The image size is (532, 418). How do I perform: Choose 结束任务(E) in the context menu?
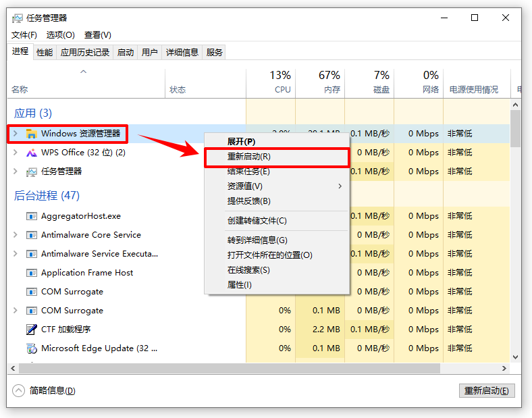[277, 172]
